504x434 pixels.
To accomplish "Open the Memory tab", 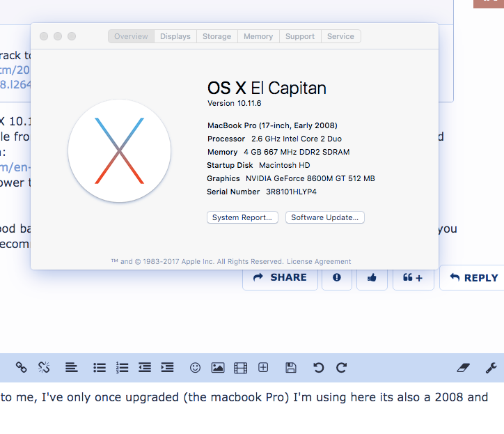I will tap(258, 36).
